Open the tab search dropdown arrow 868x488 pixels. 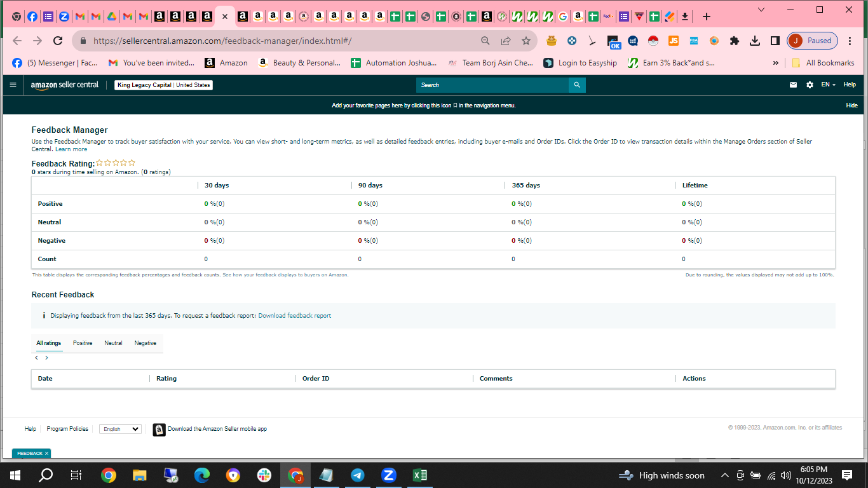(762, 10)
